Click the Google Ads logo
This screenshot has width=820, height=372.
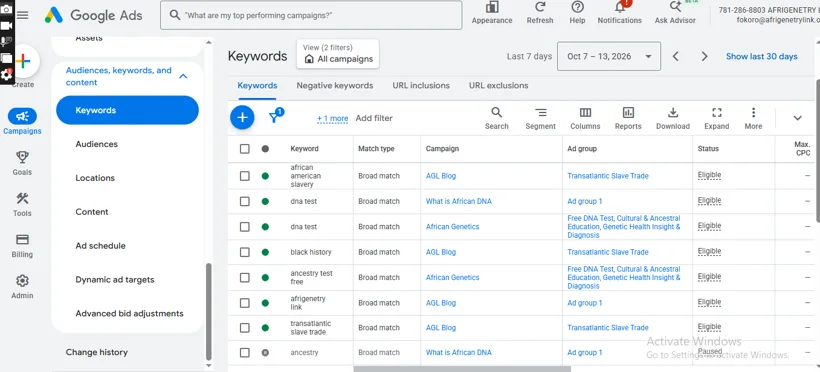point(94,15)
